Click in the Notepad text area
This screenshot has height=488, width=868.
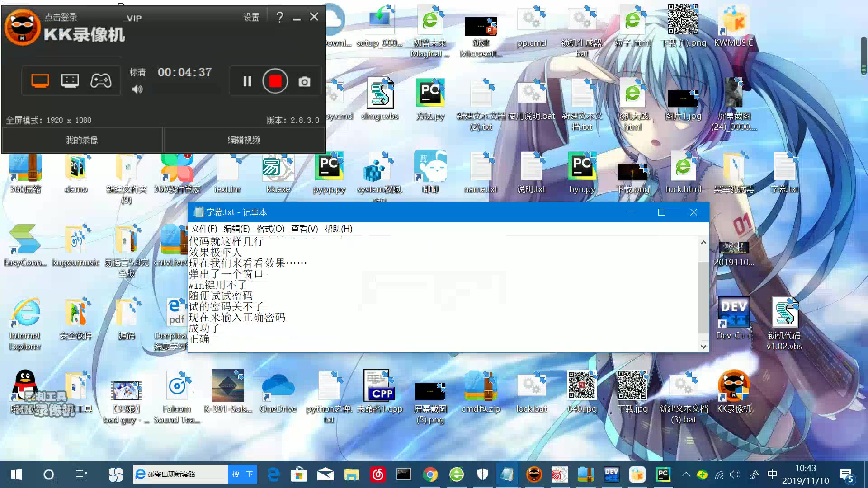(443, 293)
